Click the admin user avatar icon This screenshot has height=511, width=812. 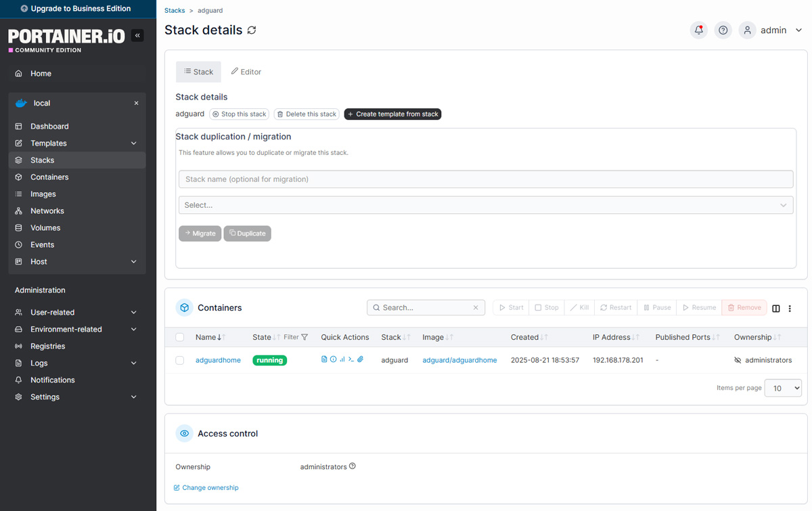(747, 30)
